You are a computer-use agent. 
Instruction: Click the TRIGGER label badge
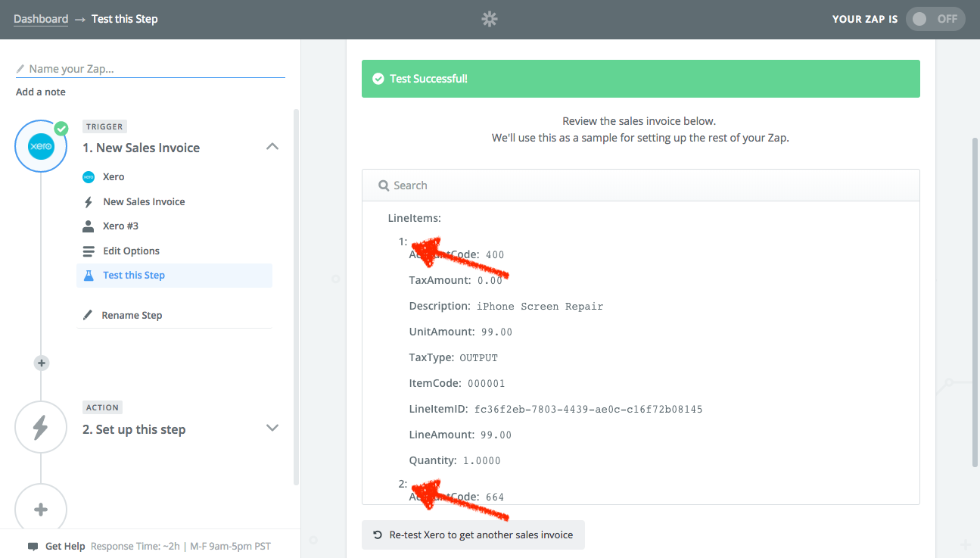(105, 127)
